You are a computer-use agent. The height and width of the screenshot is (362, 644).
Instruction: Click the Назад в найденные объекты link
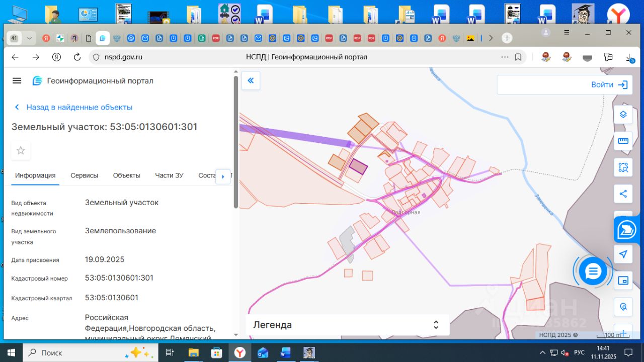coord(73,107)
